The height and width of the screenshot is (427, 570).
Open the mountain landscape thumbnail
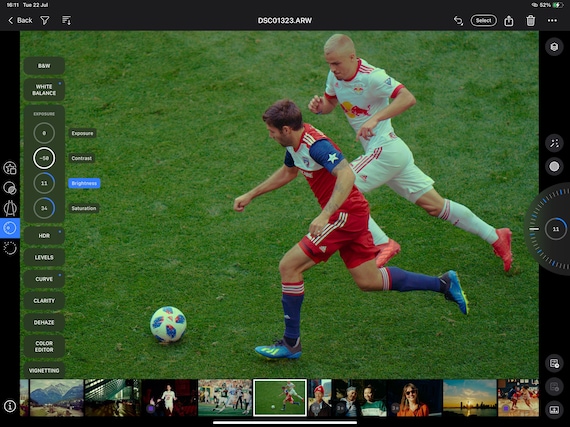[x=56, y=398]
